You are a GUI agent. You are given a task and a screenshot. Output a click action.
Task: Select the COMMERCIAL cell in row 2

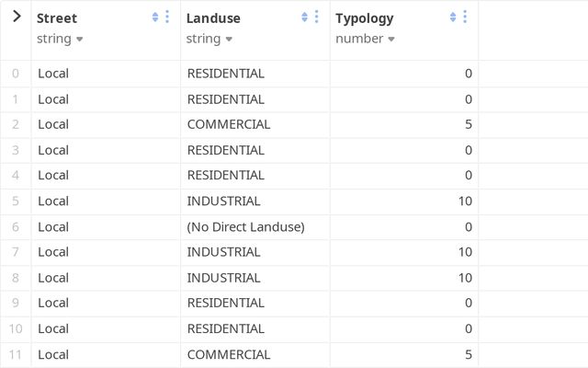[229, 124]
